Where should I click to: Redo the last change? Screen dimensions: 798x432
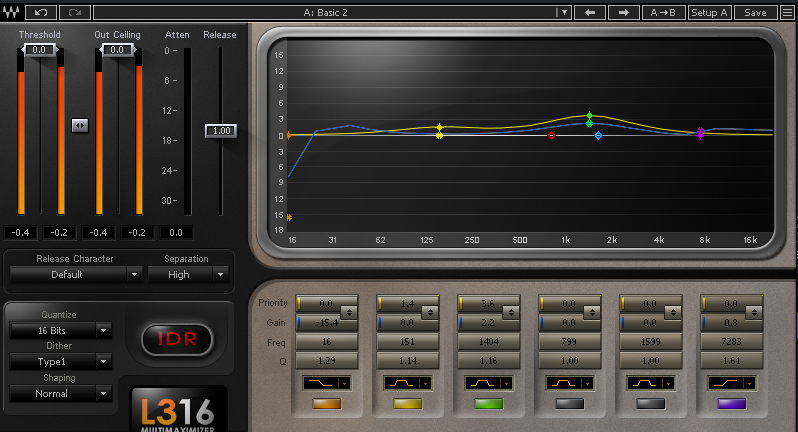pyautogui.click(x=75, y=12)
